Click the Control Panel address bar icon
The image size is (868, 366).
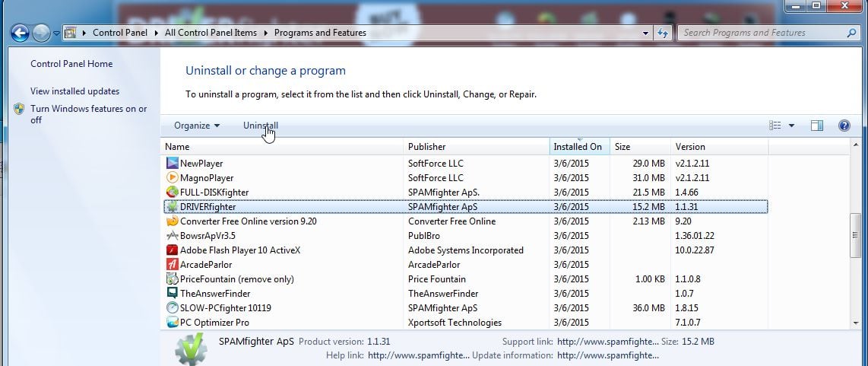tap(70, 33)
